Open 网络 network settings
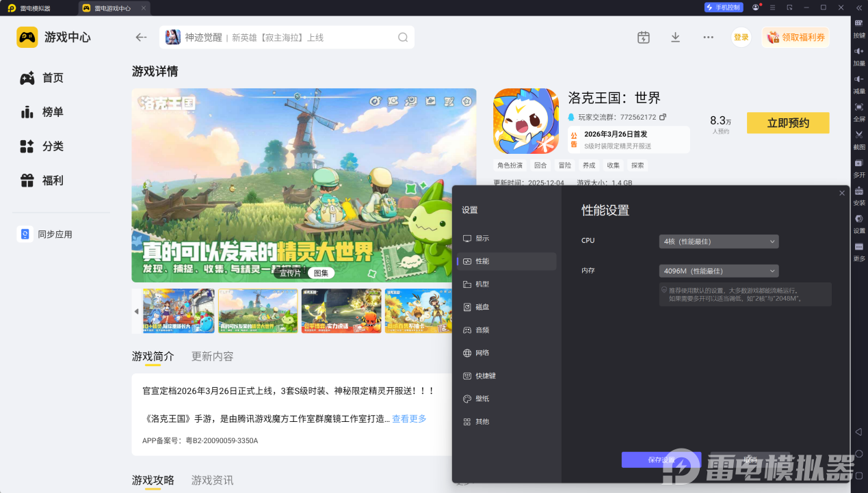 coord(507,353)
